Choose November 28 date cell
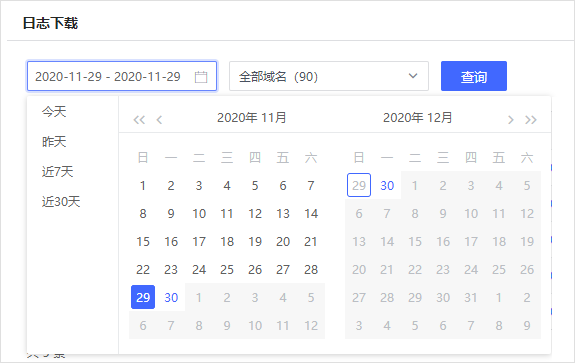 (x=311, y=270)
